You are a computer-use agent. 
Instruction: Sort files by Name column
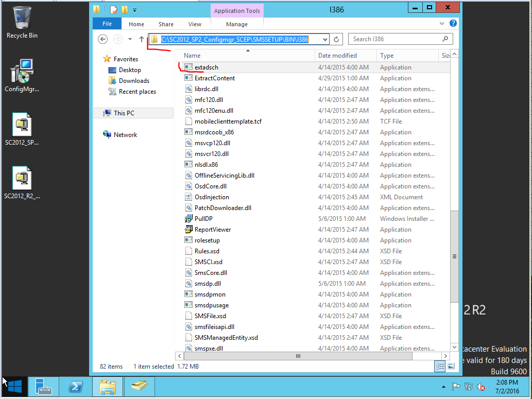point(248,55)
